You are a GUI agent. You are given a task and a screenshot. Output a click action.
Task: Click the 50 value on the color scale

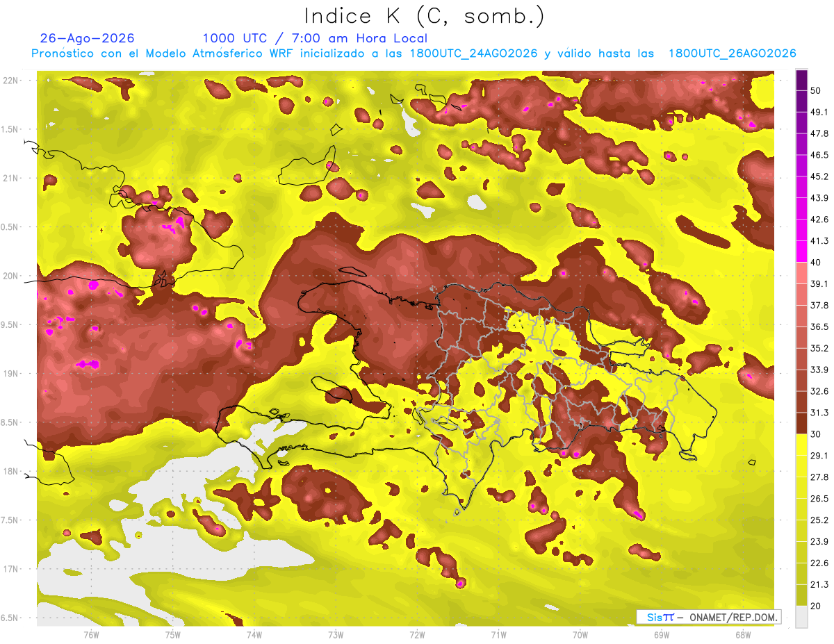817,91
